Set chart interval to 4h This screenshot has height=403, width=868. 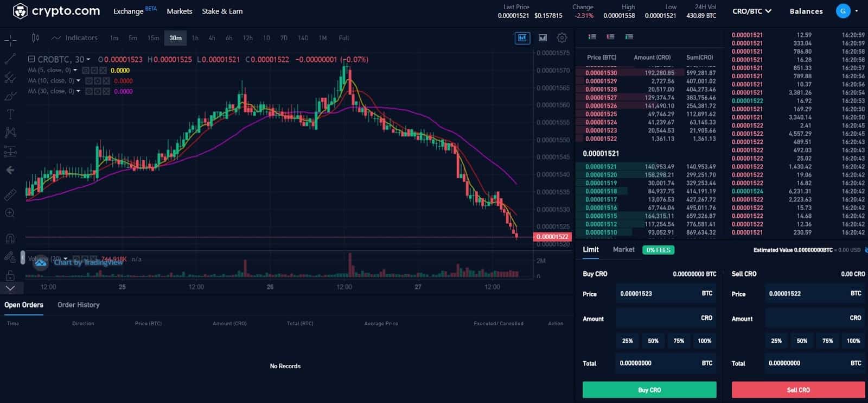212,38
